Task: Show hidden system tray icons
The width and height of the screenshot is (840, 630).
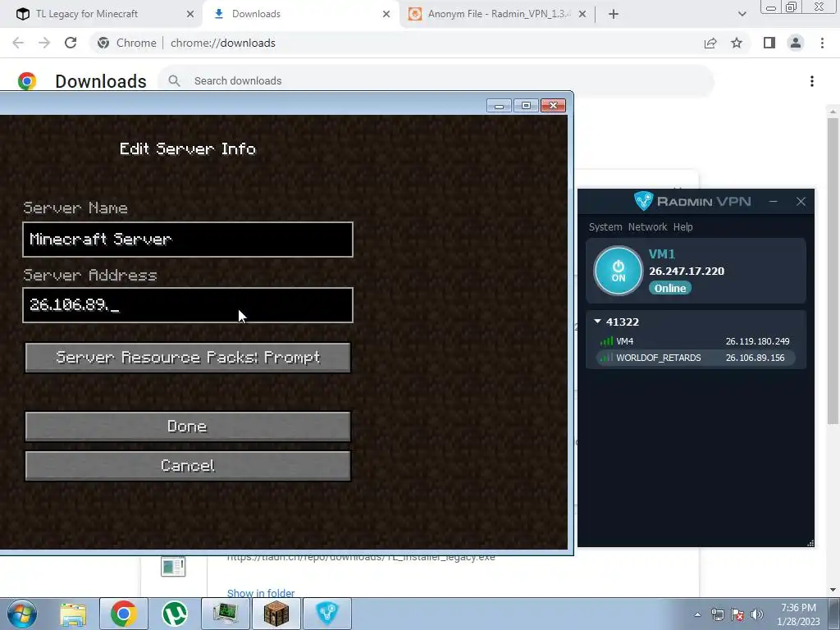Action: coord(697,614)
